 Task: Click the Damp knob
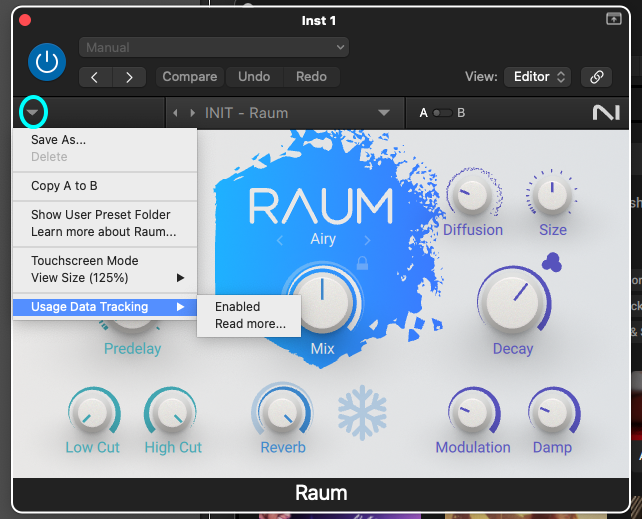[552, 413]
